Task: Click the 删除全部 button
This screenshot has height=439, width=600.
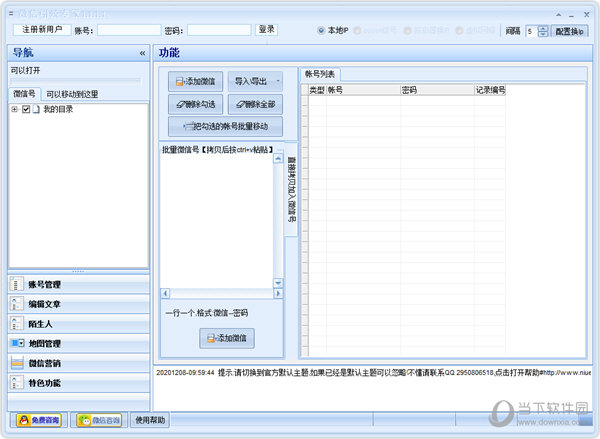Action: (255, 104)
